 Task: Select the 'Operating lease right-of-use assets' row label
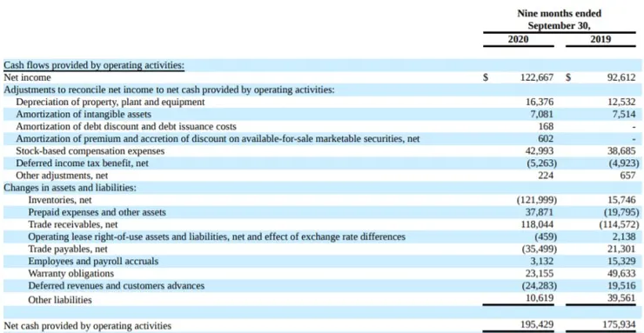pos(217,236)
